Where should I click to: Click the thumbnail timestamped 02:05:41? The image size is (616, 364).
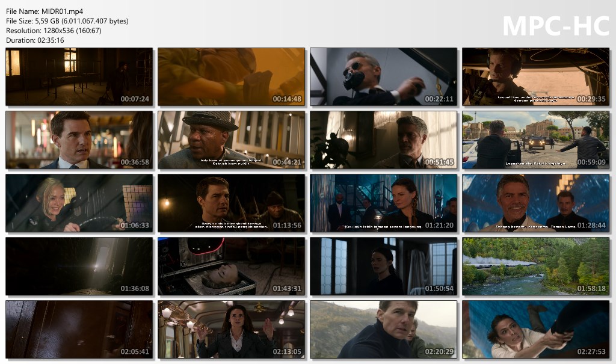79,330
